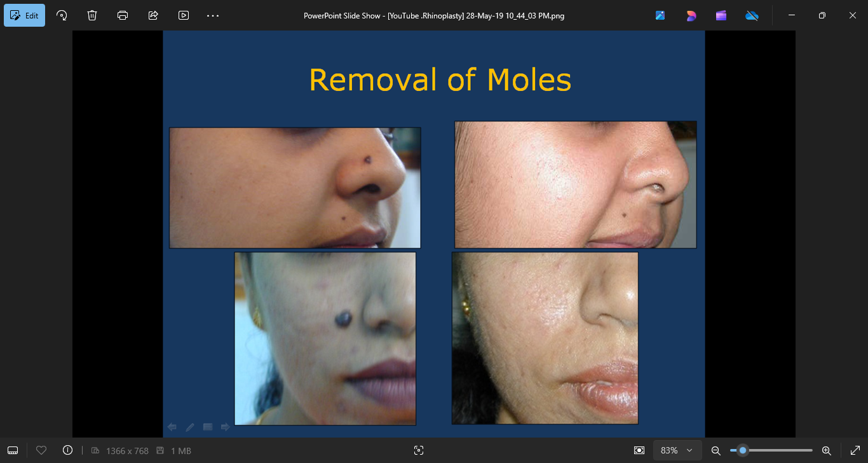Launch Clipchamp video editor icon
This screenshot has height=463, width=868.
721,15
